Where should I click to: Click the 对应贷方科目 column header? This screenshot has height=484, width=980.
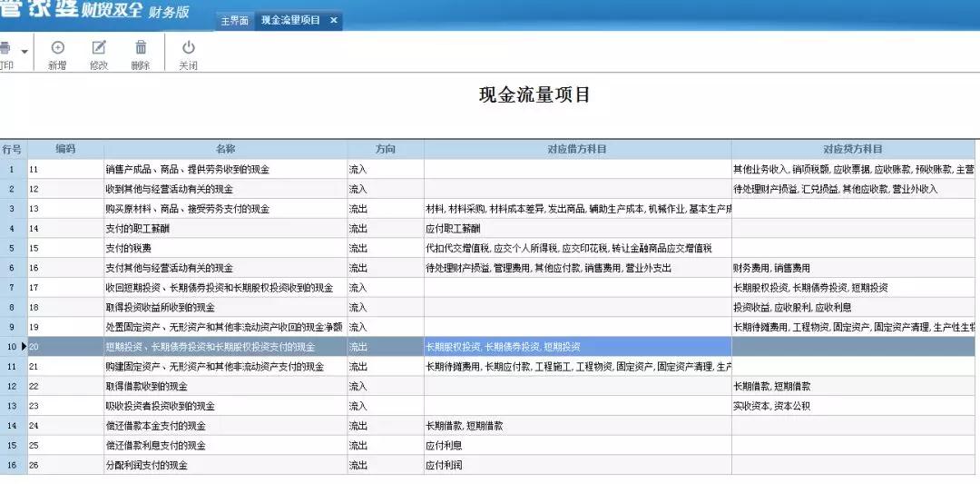[853, 149]
